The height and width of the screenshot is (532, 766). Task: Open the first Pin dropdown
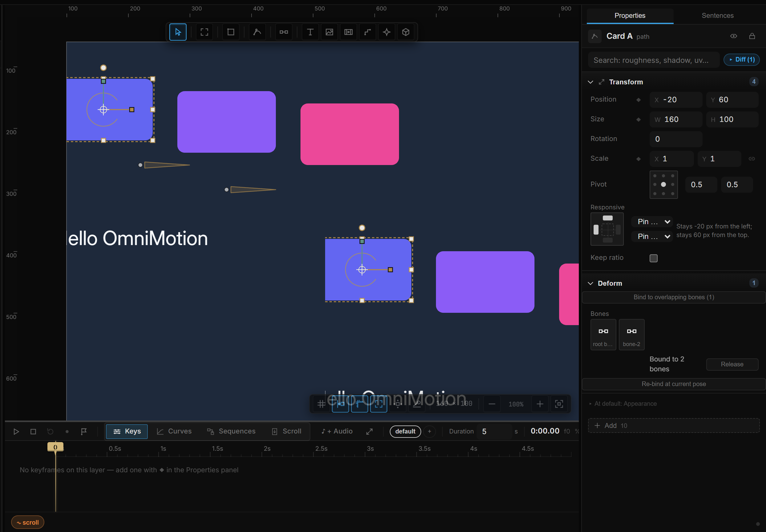click(652, 222)
